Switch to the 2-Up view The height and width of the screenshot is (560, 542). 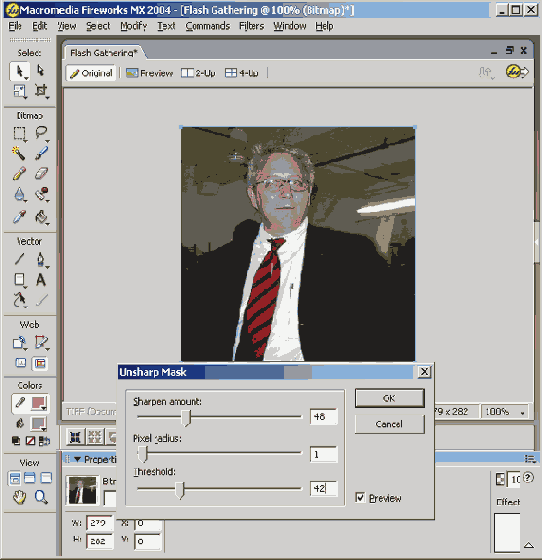click(x=198, y=73)
